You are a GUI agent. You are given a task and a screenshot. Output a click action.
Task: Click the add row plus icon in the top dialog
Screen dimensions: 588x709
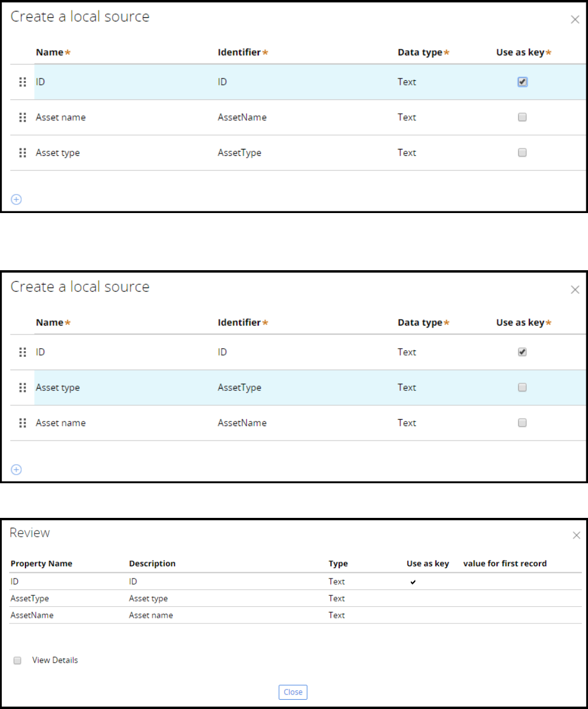[17, 199]
